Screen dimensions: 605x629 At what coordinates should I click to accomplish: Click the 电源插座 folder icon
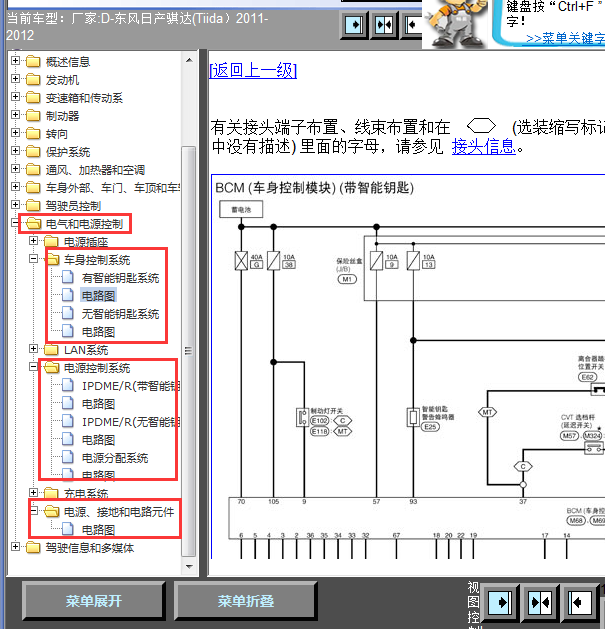(52, 241)
